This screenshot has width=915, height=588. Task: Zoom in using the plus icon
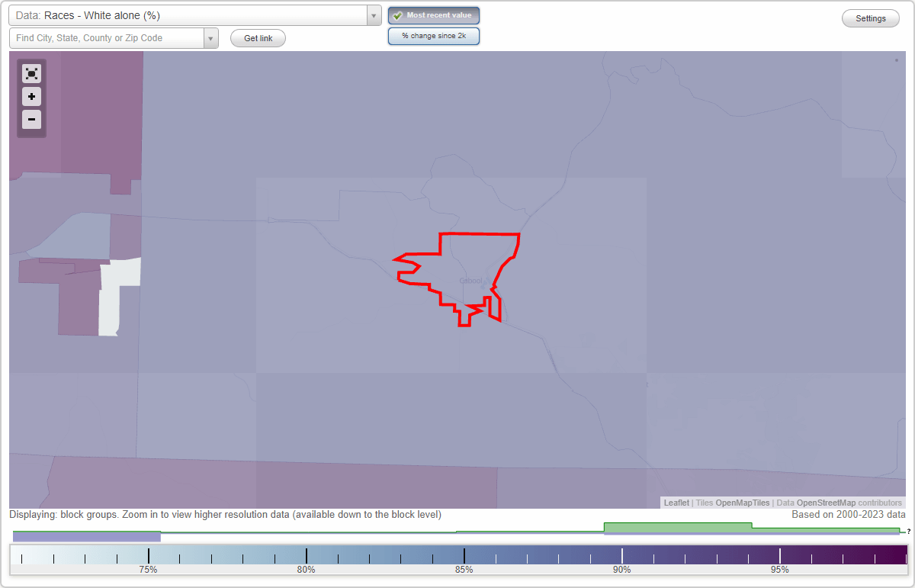point(31,97)
